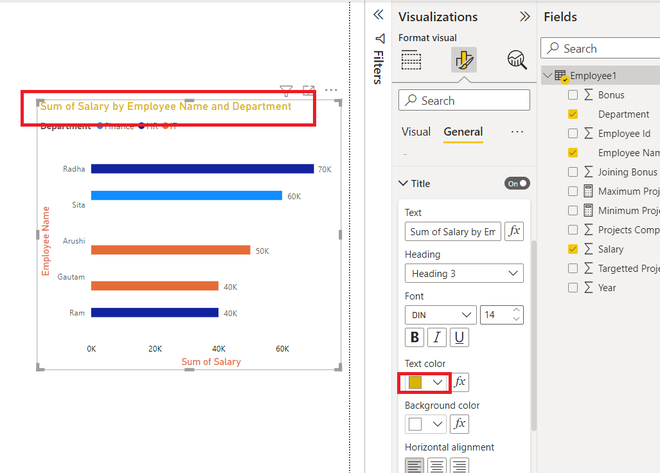Image resolution: width=660 pixels, height=473 pixels.
Task: Collapse Visualizations pane using right double chevron
Action: tap(524, 16)
